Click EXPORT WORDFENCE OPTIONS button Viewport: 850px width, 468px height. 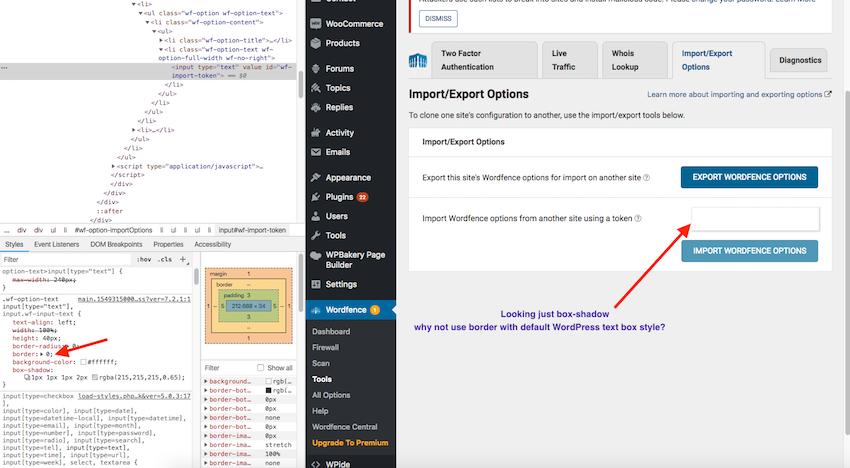(749, 177)
